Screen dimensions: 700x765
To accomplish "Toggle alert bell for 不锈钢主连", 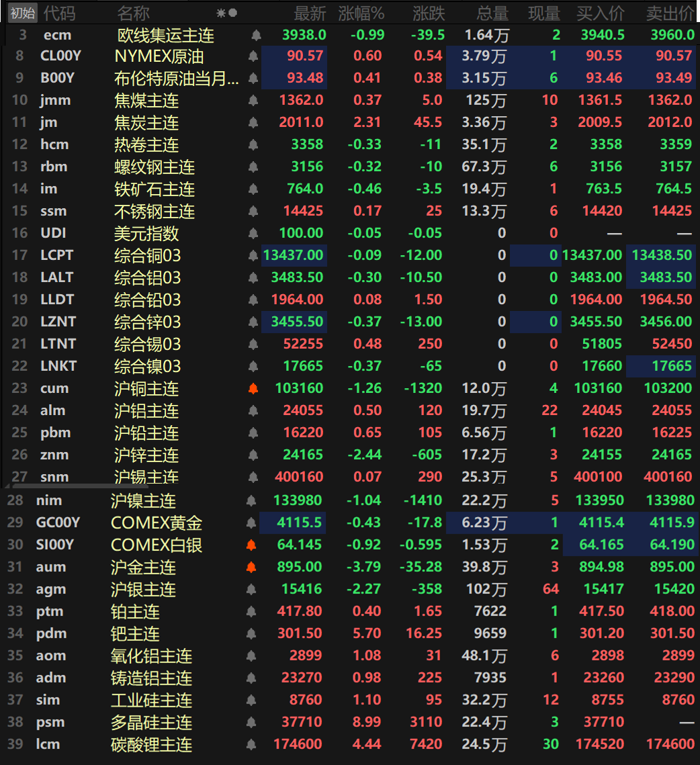I will pyautogui.click(x=253, y=212).
